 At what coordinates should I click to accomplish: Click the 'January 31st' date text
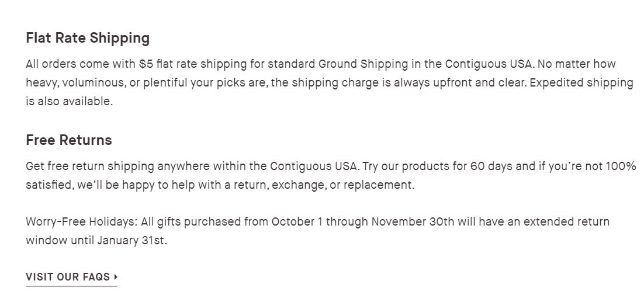pos(131,241)
